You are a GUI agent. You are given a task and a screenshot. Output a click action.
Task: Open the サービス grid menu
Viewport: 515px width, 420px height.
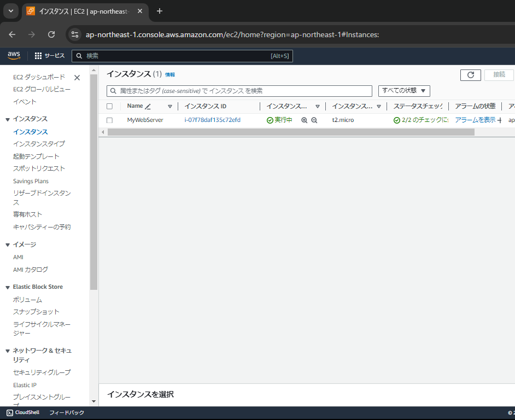click(x=50, y=56)
